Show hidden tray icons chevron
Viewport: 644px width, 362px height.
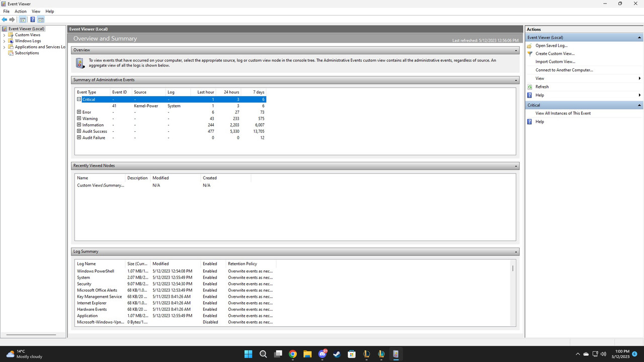tap(578, 354)
